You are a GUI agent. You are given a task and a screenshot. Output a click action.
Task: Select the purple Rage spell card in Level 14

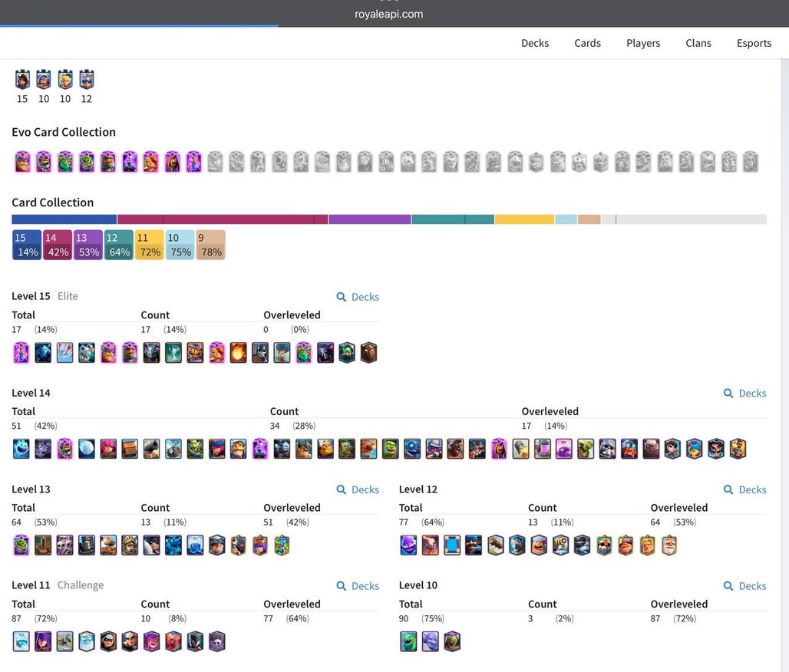coord(564,449)
